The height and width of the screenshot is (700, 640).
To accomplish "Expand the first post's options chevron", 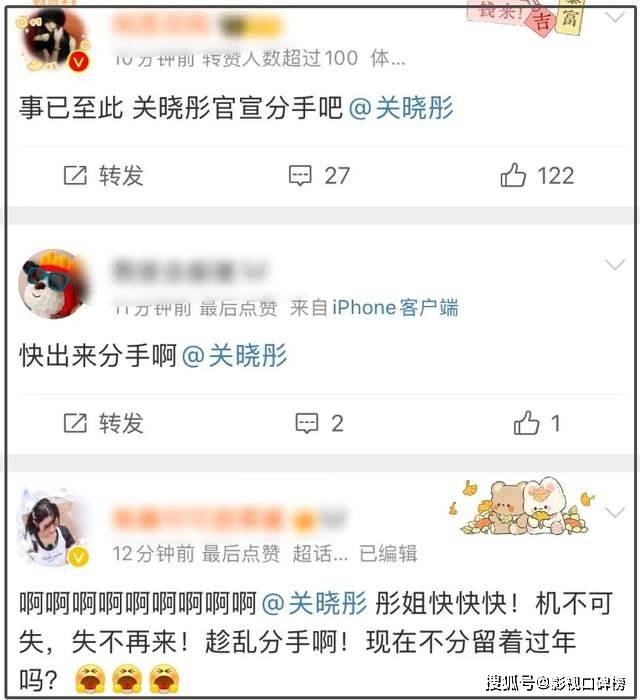I will [615, 17].
